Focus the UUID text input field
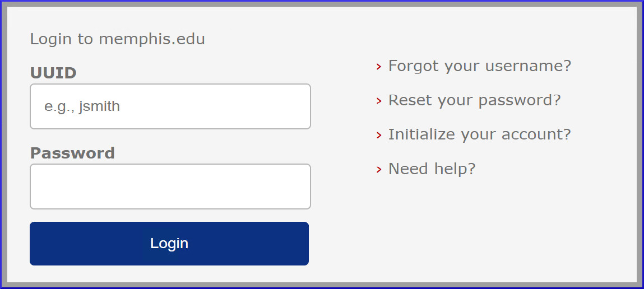Viewport: 644px width, 289px height. 170,106
